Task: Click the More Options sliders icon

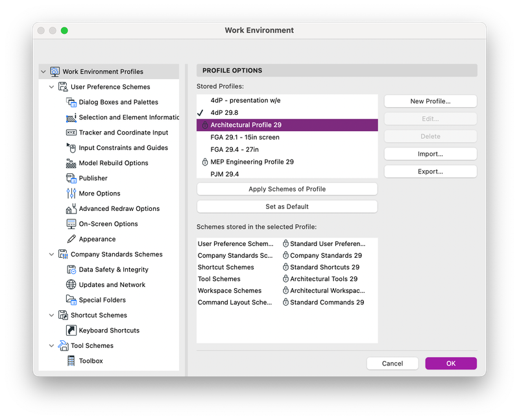Action: tap(71, 193)
